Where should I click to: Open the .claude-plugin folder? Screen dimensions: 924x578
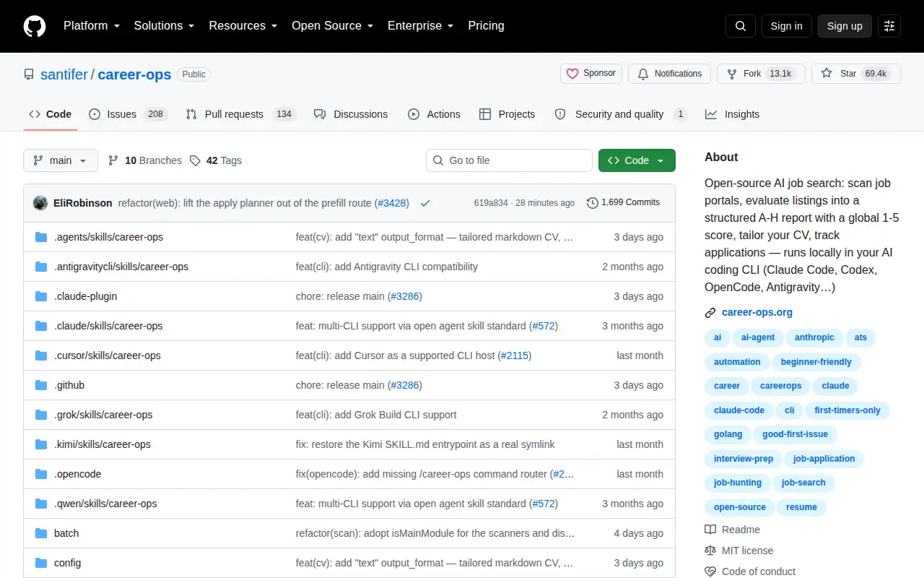coord(85,296)
